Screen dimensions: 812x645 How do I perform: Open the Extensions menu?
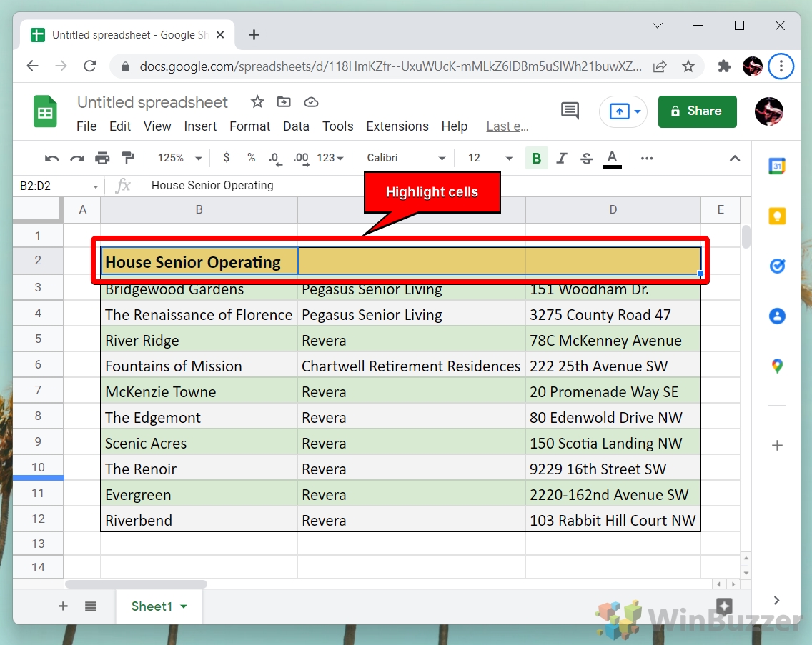pos(397,126)
